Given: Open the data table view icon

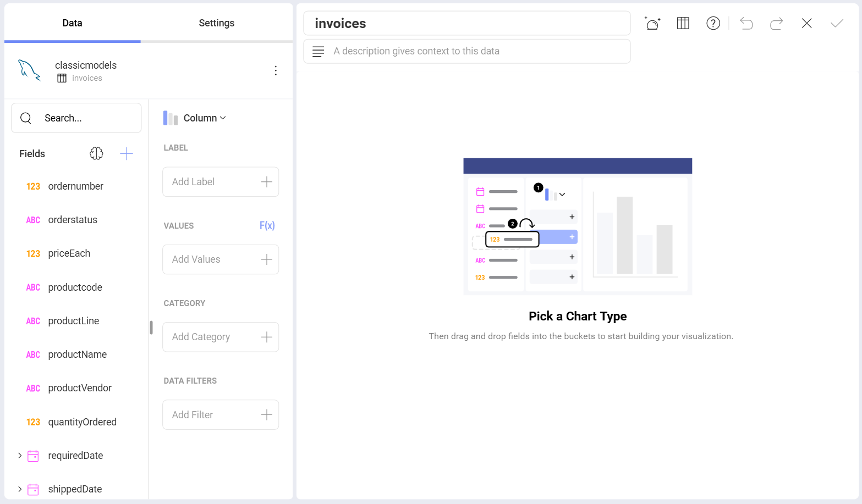Looking at the screenshot, I should [683, 23].
